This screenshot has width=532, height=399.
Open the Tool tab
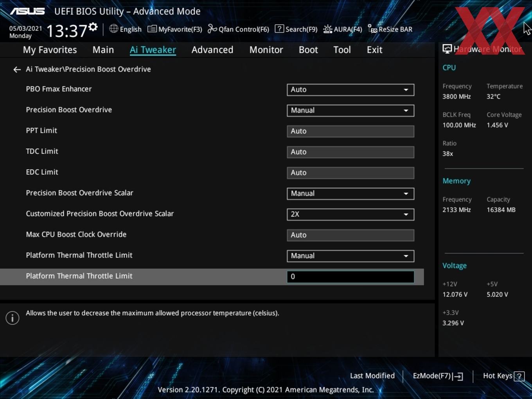coord(342,50)
